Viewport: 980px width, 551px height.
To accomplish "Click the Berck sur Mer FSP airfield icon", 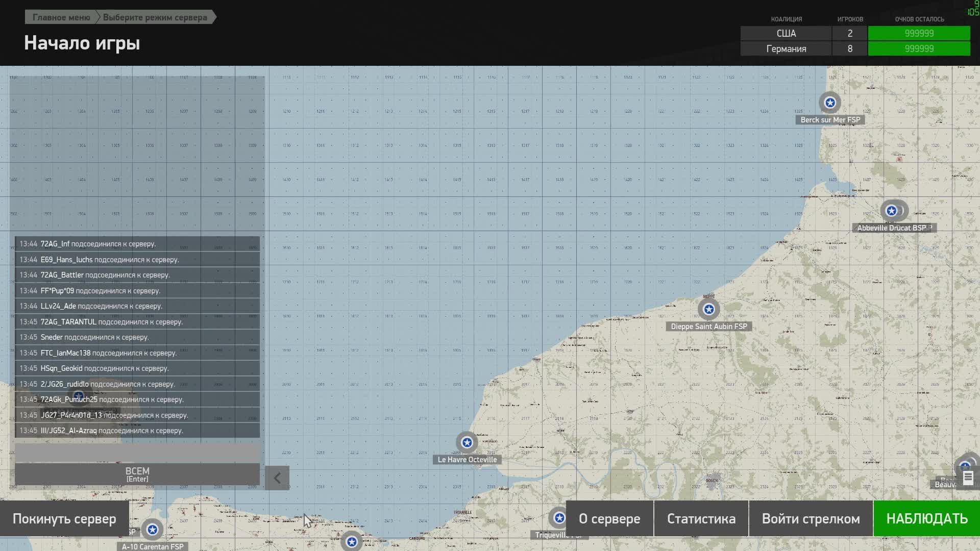I will 830,103.
